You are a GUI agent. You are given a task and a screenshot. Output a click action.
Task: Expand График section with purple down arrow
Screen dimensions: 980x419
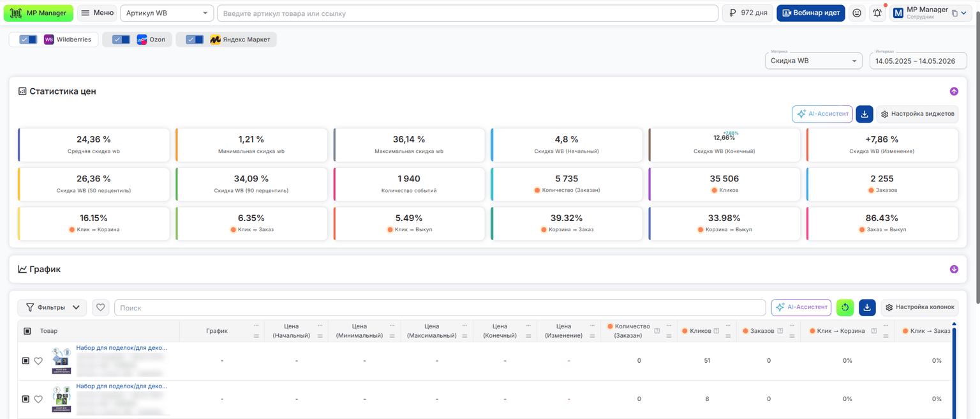[954, 269]
